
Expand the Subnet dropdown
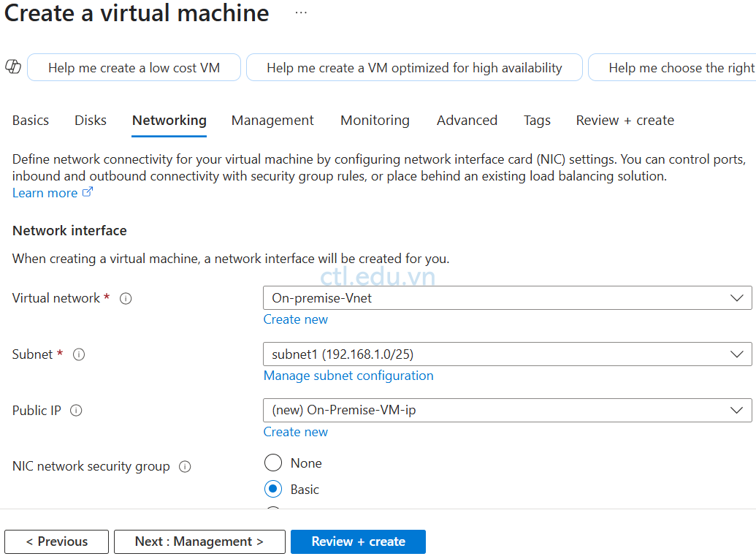[x=507, y=354]
